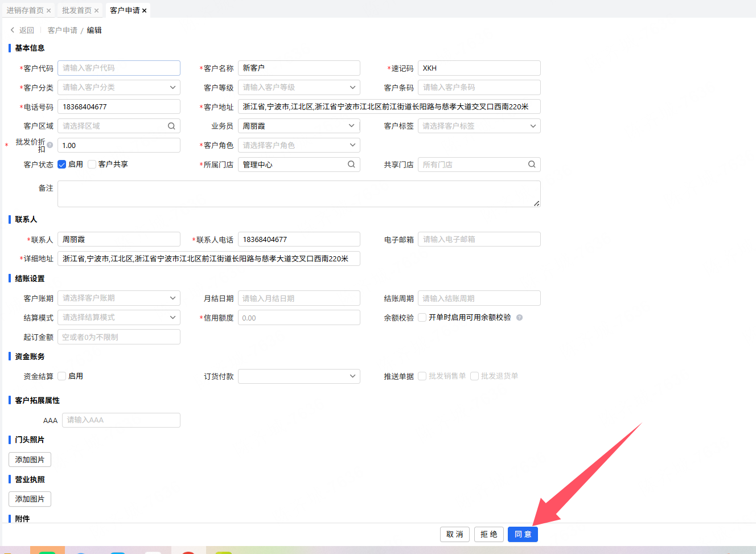This screenshot has height=554, width=756.
Task: Close the 进销存首页 tab
Action: pos(48,11)
